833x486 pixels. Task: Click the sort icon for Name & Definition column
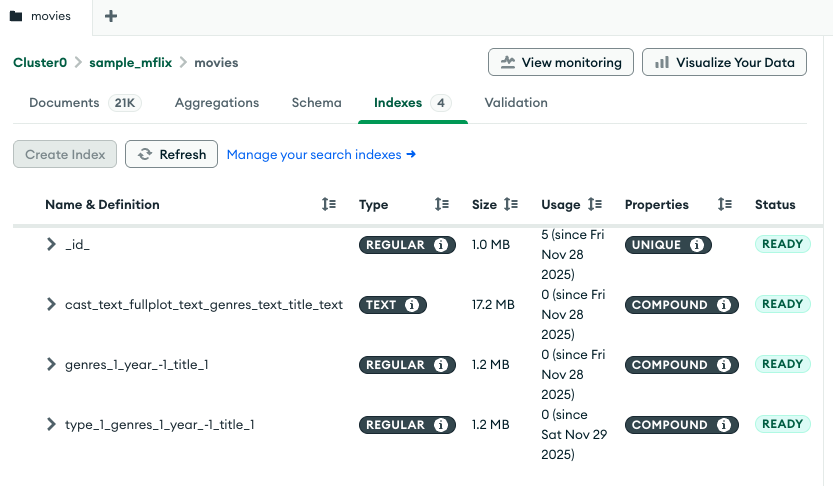[329, 205]
